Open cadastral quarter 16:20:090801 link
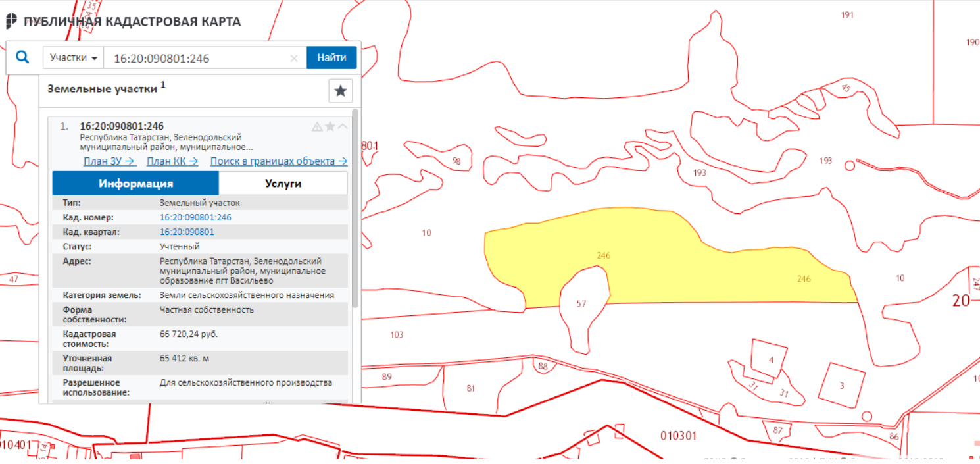The image size is (980, 464). pos(187,232)
